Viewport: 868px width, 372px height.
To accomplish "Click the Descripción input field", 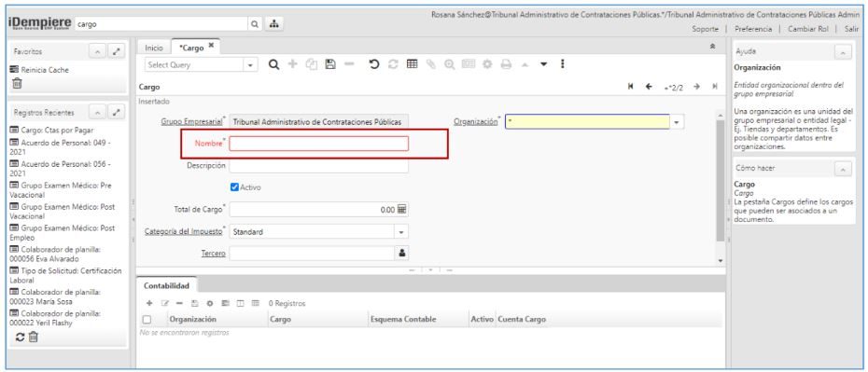I will coord(319,165).
